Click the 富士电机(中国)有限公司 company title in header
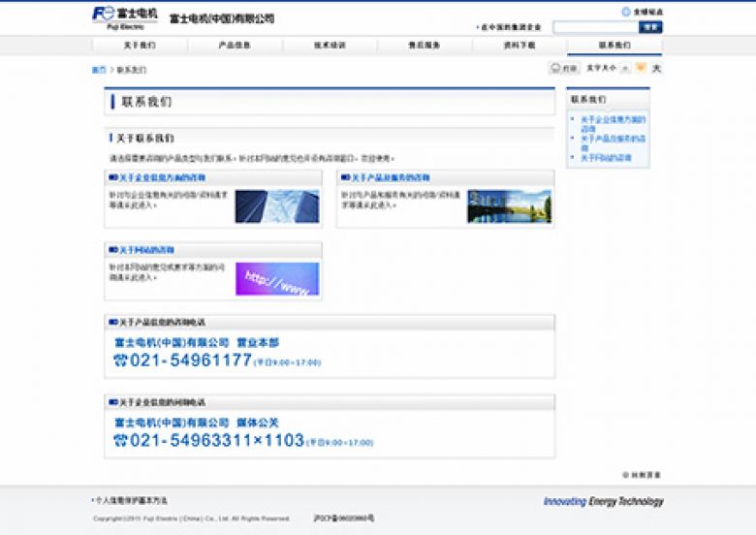Viewport: 756px width, 535px height. click(x=222, y=18)
